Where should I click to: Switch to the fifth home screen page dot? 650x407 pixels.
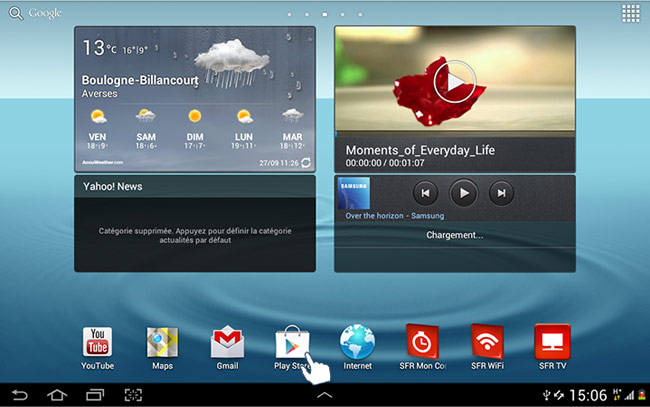pos(360,15)
